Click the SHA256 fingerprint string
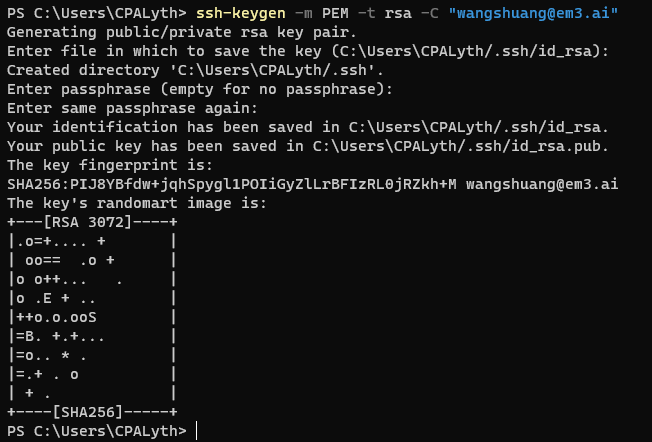Viewport: 652px width, 442px height. pyautogui.click(x=232, y=184)
